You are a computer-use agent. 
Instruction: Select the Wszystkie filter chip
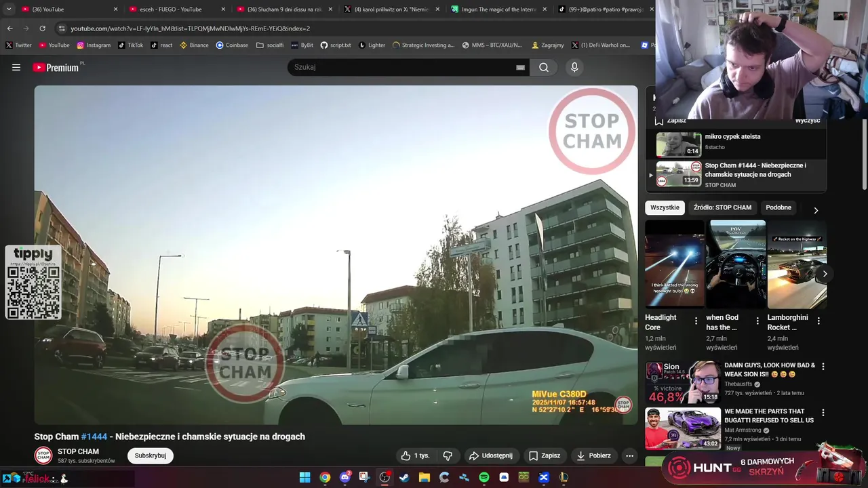(x=665, y=207)
